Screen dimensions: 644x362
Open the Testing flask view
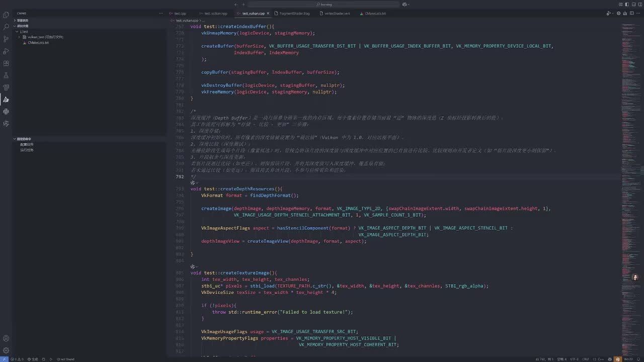pos(6,75)
